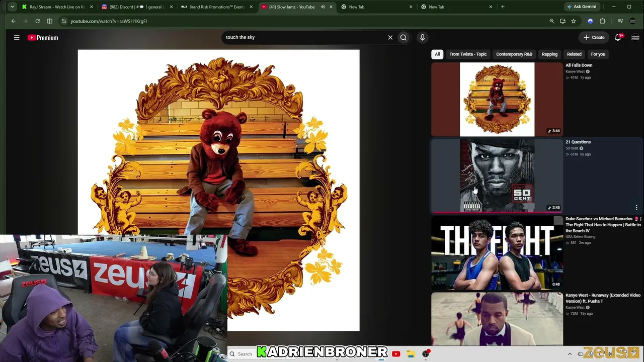The height and width of the screenshot is (362, 644).
Task: Open more options for 21 Questions
Action: click(x=636, y=208)
